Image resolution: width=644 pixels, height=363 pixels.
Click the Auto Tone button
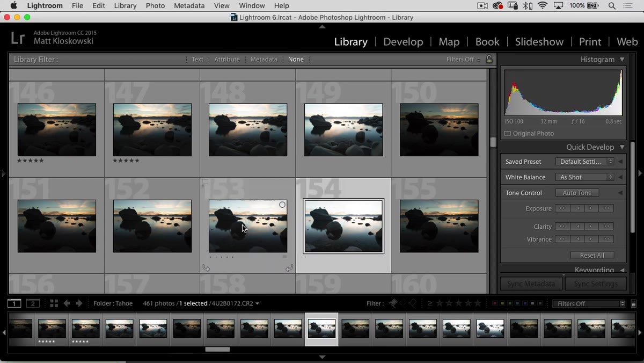coord(577,193)
